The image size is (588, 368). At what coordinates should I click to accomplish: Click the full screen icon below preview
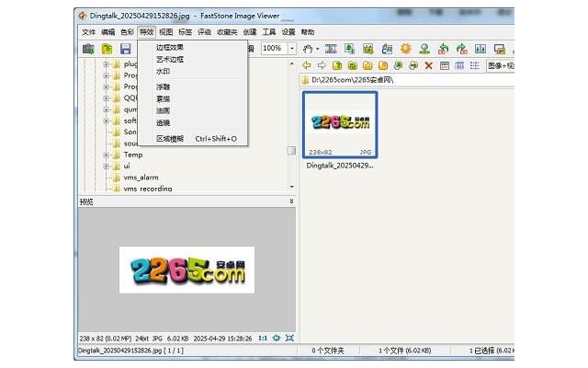pos(289,338)
